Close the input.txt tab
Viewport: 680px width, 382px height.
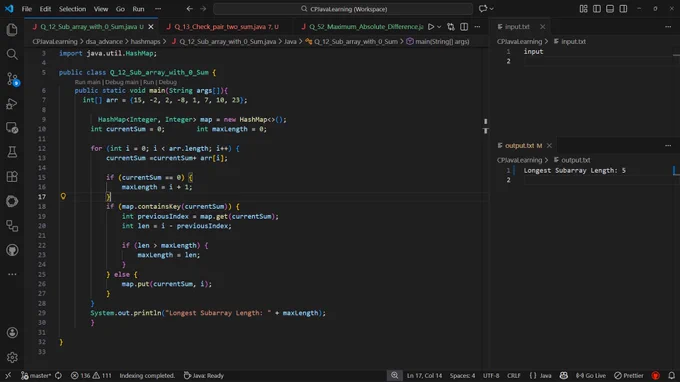point(543,27)
